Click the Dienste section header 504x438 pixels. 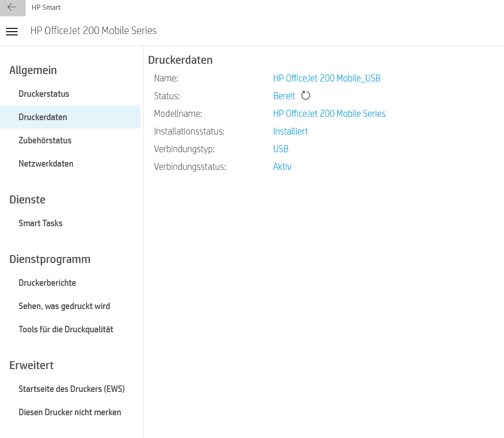click(27, 199)
